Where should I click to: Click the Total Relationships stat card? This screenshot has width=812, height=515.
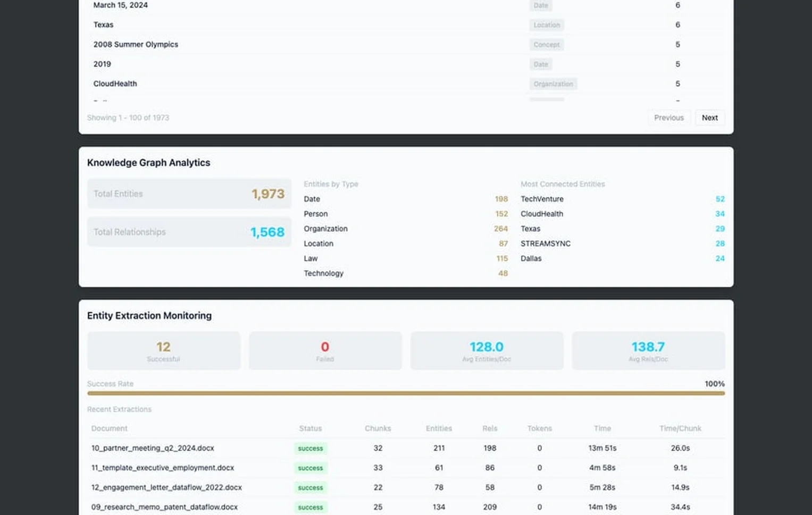(189, 232)
